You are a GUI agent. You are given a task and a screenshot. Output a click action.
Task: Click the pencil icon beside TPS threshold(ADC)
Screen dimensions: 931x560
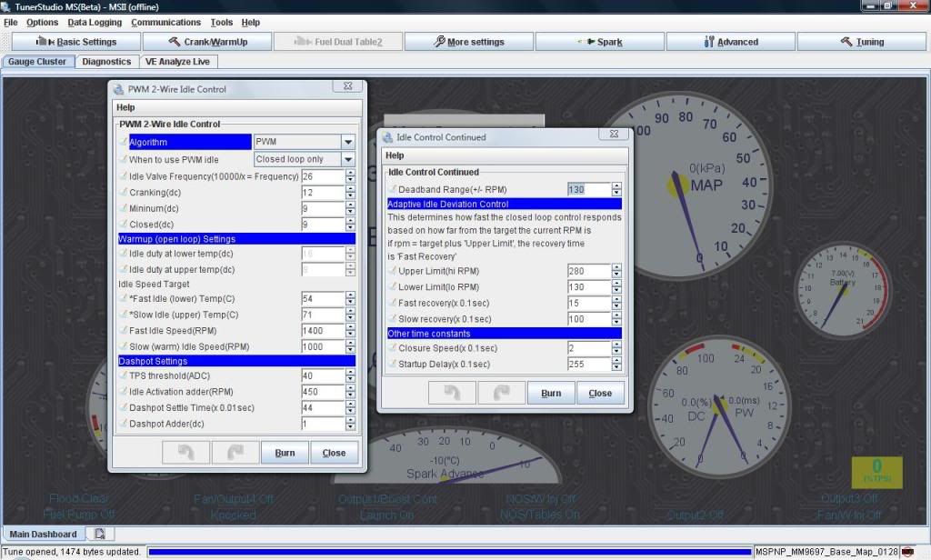124,375
